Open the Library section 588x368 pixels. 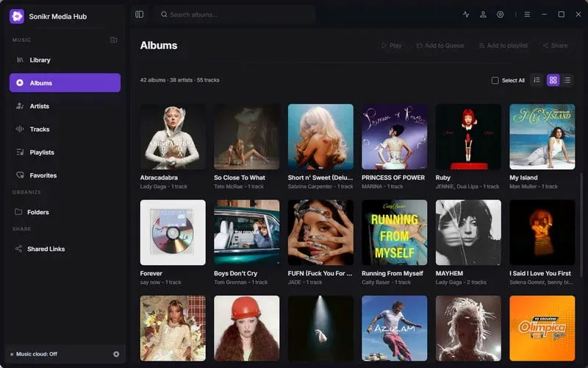point(65,60)
